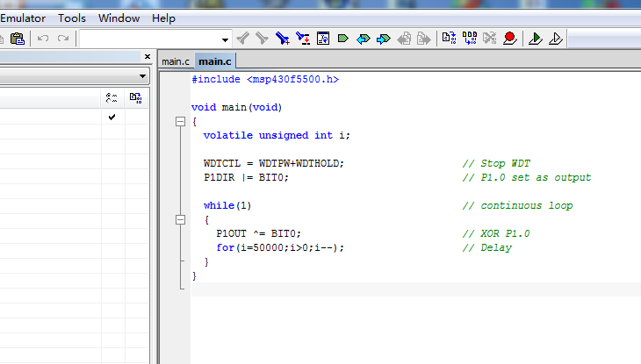Image resolution: width=641 pixels, height=364 pixels.
Task: Click inside the toolbar quick search field
Action: tap(150, 39)
